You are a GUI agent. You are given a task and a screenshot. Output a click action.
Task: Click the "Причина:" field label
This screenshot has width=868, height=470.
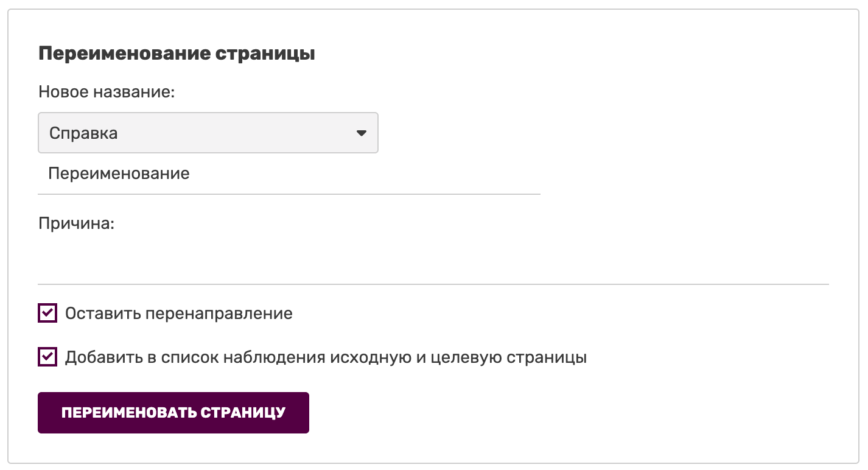point(77,223)
